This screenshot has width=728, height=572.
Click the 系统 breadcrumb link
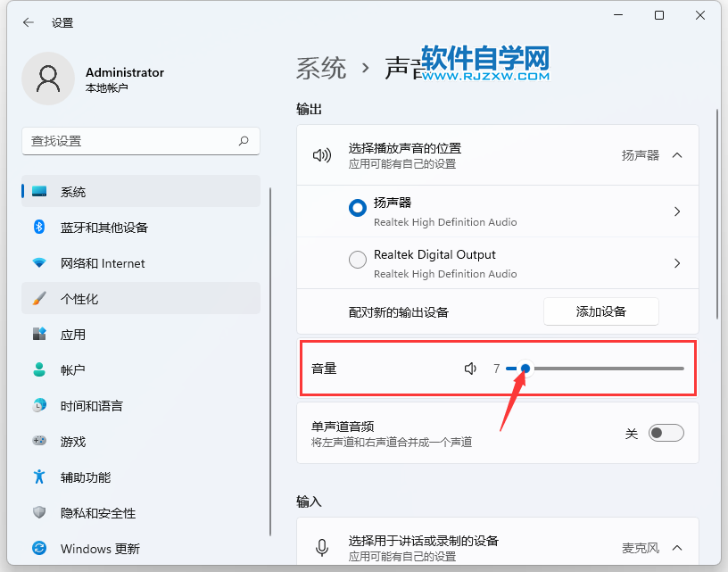(321, 69)
